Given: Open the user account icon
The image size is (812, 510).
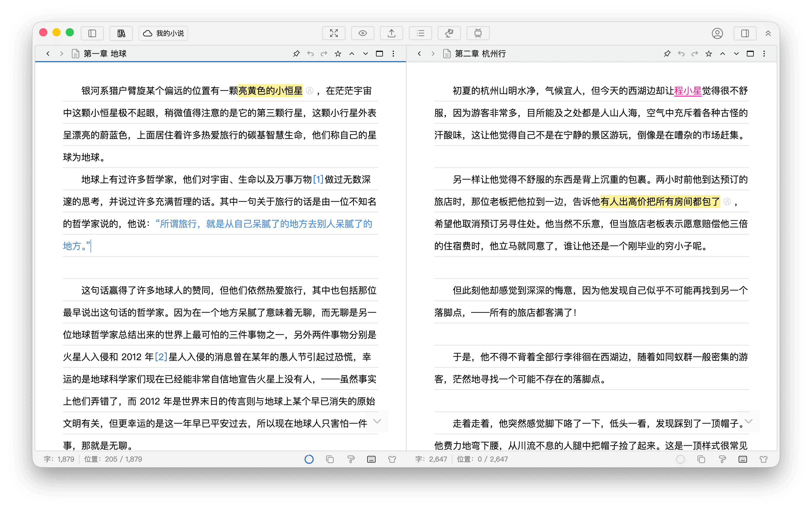Looking at the screenshot, I should point(717,33).
